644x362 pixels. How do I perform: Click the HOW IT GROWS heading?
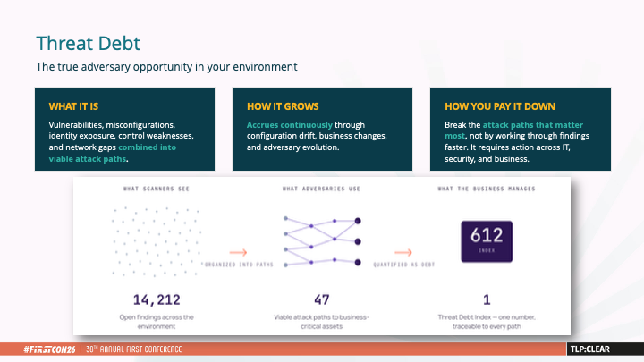click(283, 106)
